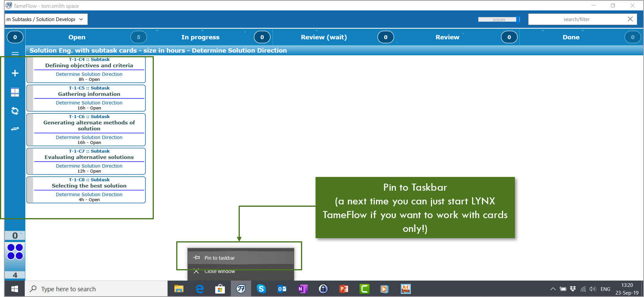Screen dimensions: 644x297
Task: Open Skype from the taskbar
Action: [261, 289]
